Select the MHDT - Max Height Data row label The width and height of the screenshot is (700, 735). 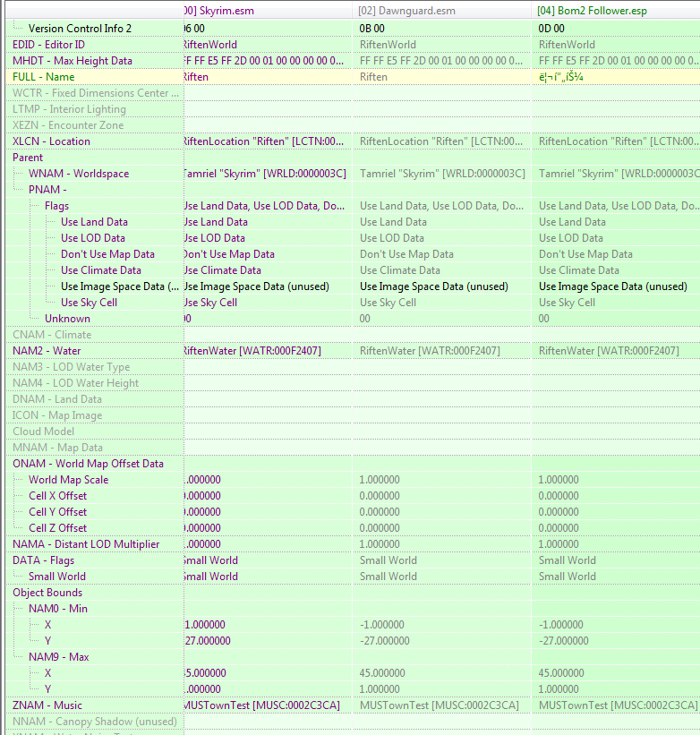click(73, 61)
